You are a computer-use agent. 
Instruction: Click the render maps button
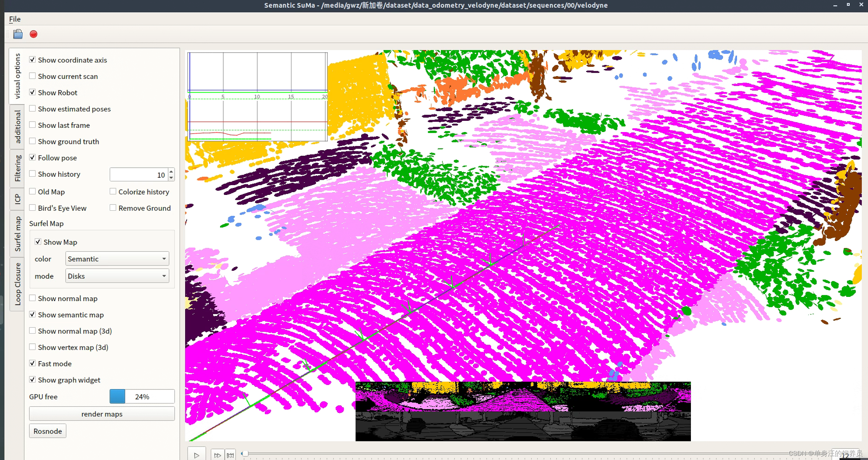click(x=102, y=414)
